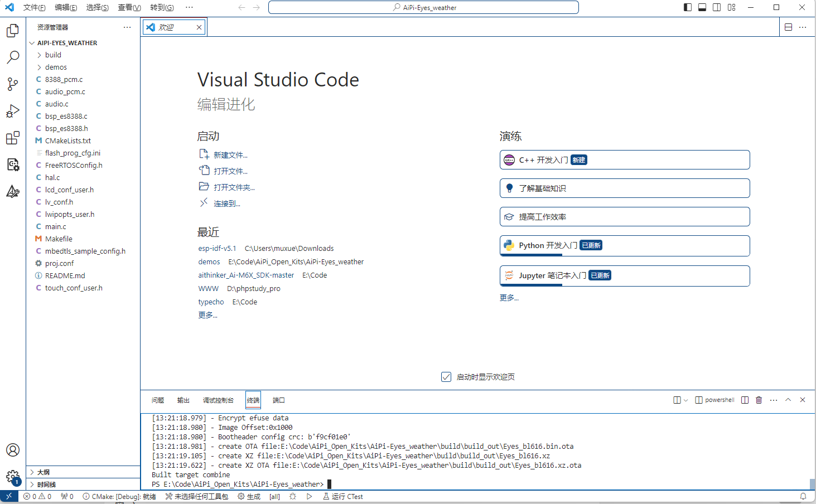
Task: Open the Run and Debug view
Action: click(13, 111)
